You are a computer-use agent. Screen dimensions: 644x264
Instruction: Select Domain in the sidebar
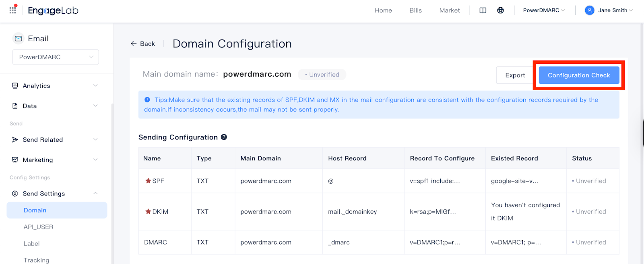tap(57, 210)
